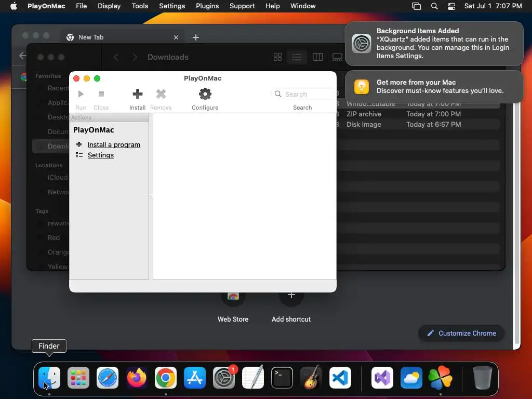Viewport: 532px width, 399px height.
Task: Open the Background Items Added notification
Action: coord(434,44)
